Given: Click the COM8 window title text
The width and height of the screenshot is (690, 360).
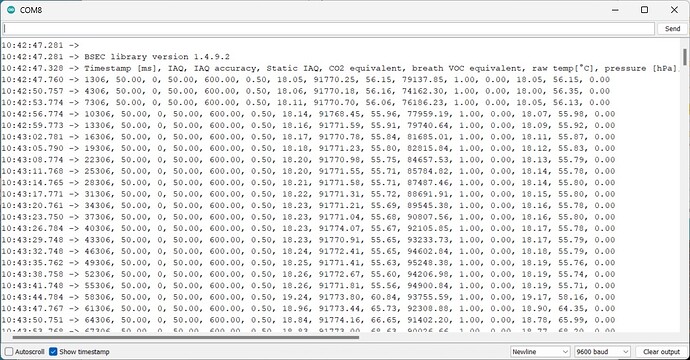Looking at the screenshot, I should pyautogui.click(x=31, y=10).
